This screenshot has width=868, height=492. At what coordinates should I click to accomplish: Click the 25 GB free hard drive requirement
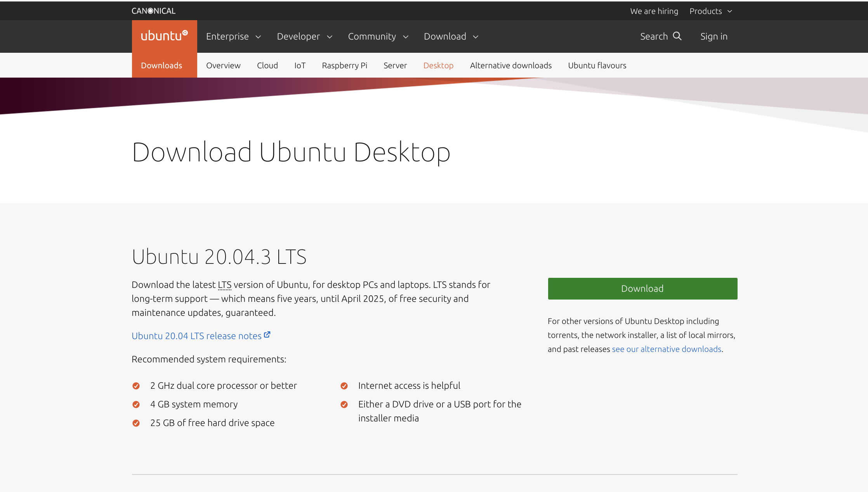point(212,423)
